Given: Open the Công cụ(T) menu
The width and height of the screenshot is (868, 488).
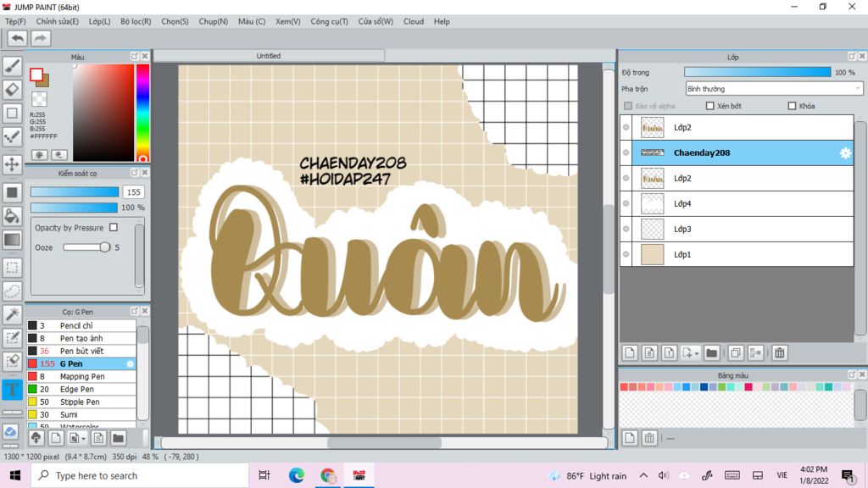Looking at the screenshot, I should (x=329, y=21).
